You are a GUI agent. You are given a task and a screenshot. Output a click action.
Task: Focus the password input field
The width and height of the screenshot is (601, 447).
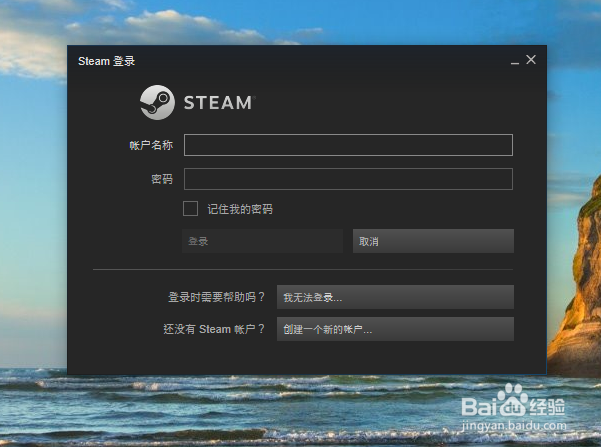coord(348,179)
